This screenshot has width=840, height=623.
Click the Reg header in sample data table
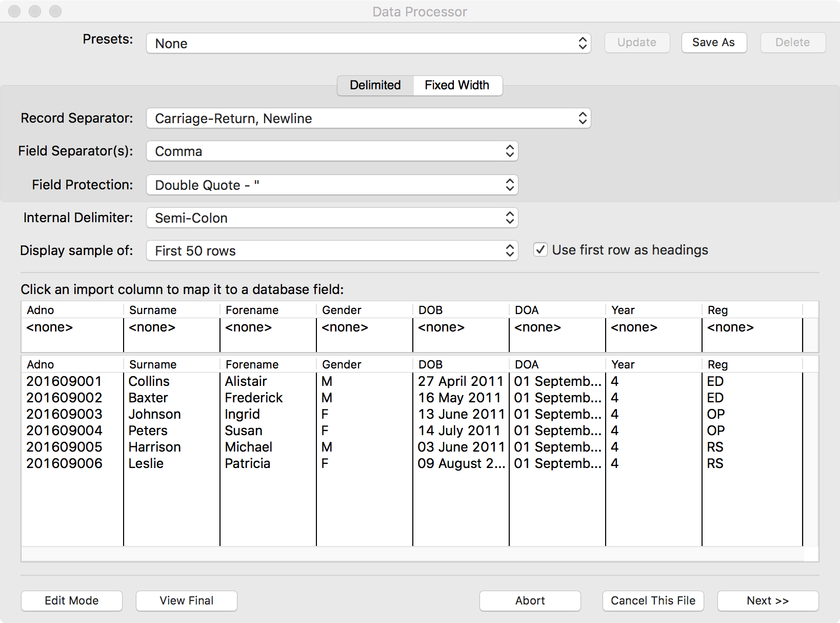752,364
